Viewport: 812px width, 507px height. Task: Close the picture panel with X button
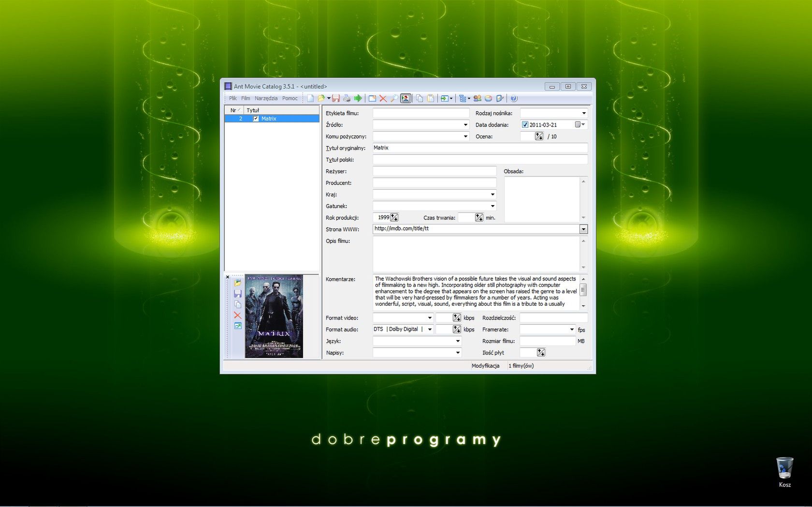(228, 277)
